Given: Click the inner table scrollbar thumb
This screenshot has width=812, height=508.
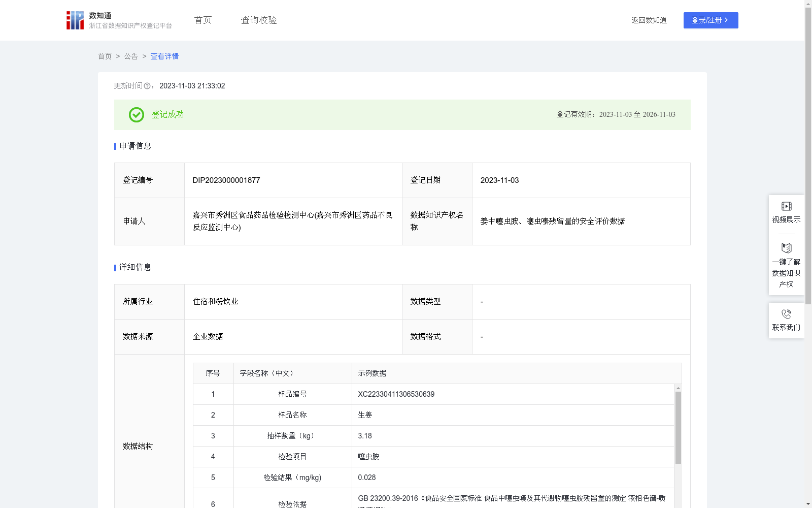Looking at the screenshot, I should (x=678, y=427).
